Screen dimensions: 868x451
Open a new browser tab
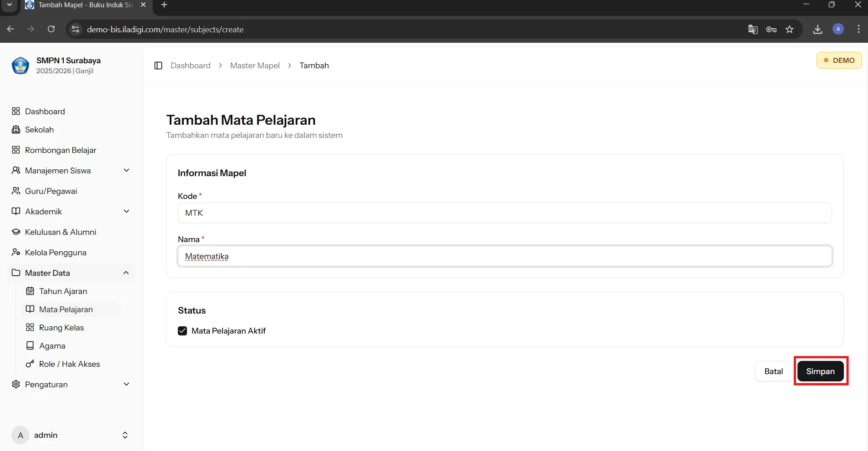[x=164, y=5]
